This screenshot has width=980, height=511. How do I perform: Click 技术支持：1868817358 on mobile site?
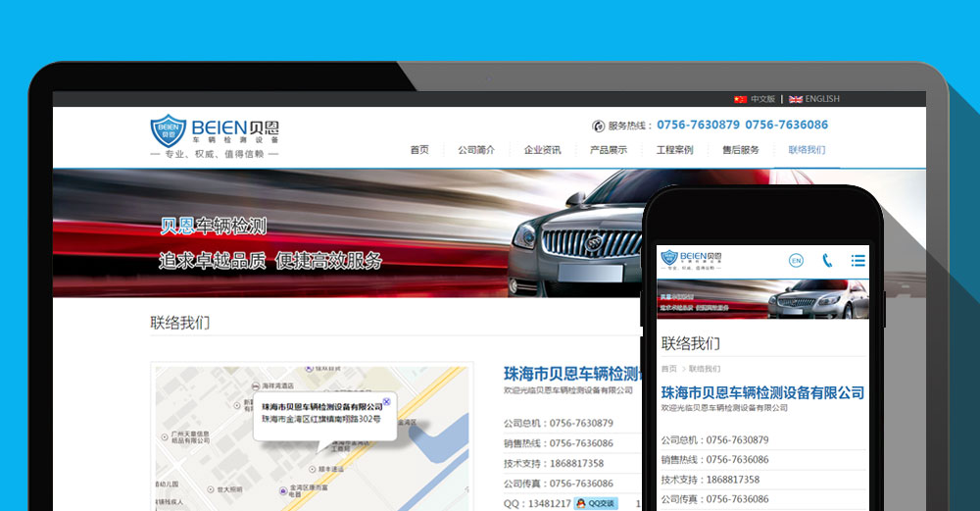point(710,480)
